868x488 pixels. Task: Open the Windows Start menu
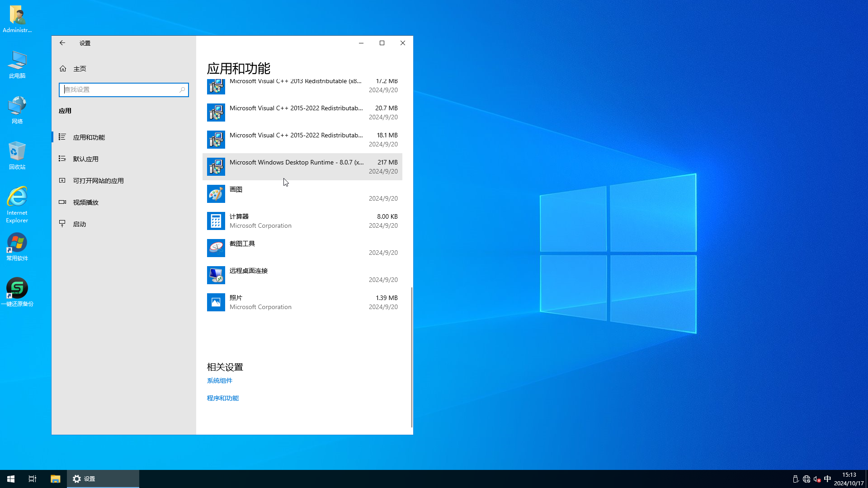click(11, 479)
